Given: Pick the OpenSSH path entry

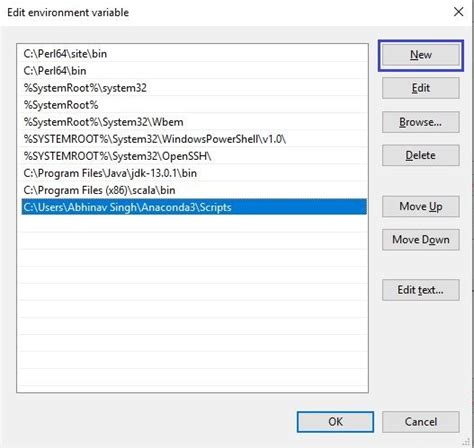Looking at the screenshot, I should [194, 156].
